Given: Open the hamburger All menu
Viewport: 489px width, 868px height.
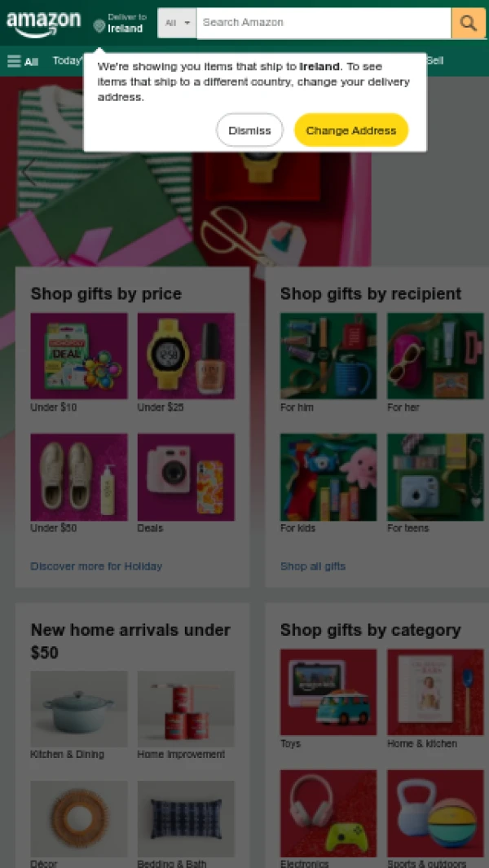Looking at the screenshot, I should (x=23, y=61).
